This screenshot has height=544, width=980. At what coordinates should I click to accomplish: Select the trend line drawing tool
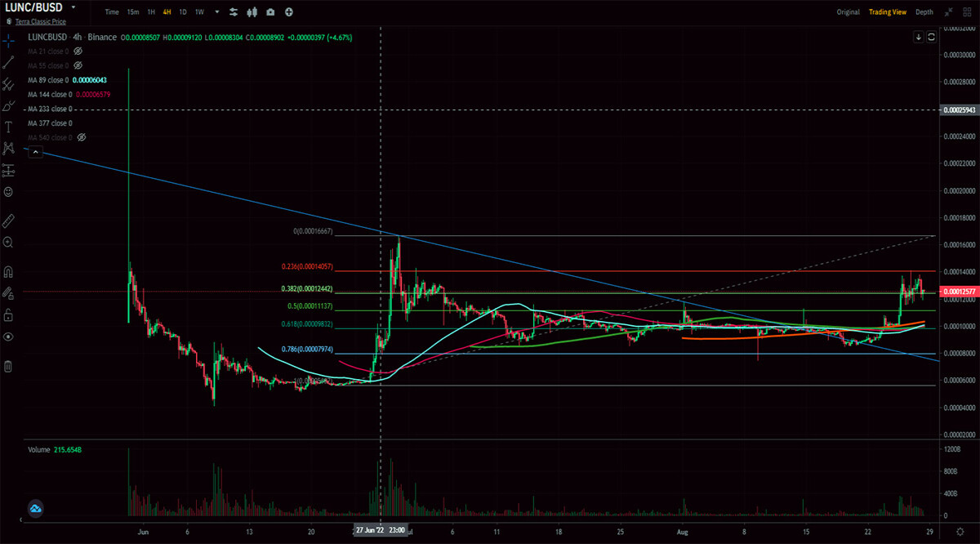[8, 61]
